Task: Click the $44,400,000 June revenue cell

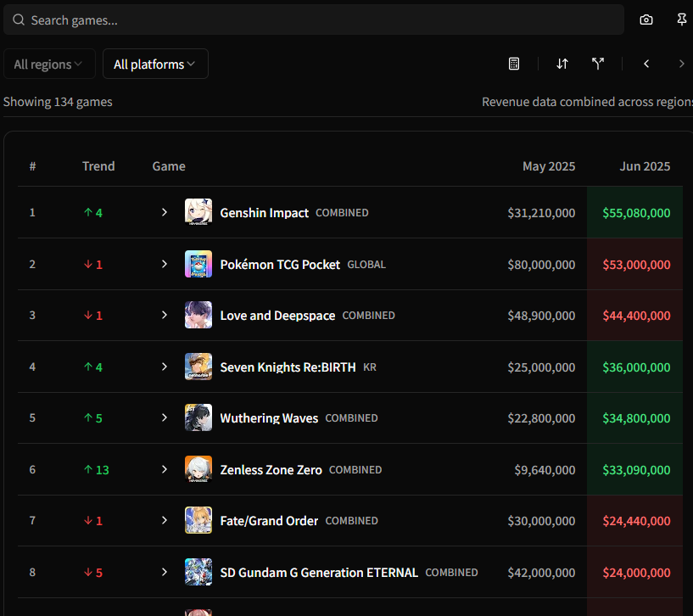Action: [x=636, y=316]
